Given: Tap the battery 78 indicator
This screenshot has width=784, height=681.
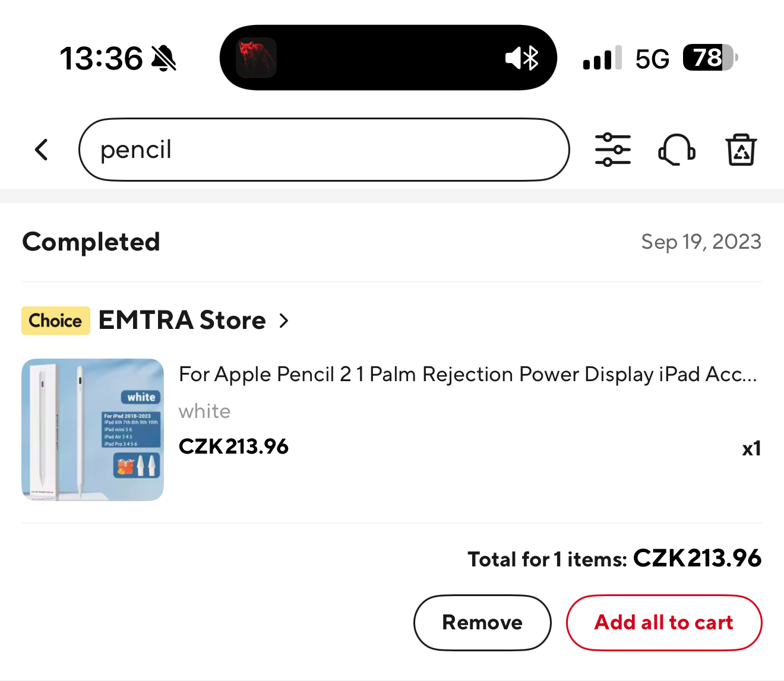Looking at the screenshot, I should 710,58.
